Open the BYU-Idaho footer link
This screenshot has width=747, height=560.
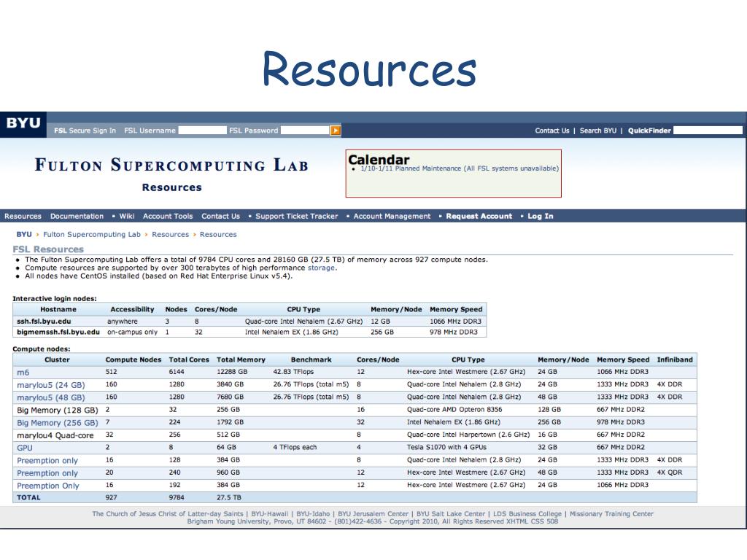pos(313,514)
